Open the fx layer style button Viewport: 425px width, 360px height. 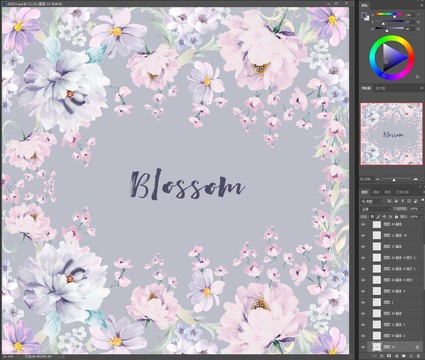(x=382, y=356)
